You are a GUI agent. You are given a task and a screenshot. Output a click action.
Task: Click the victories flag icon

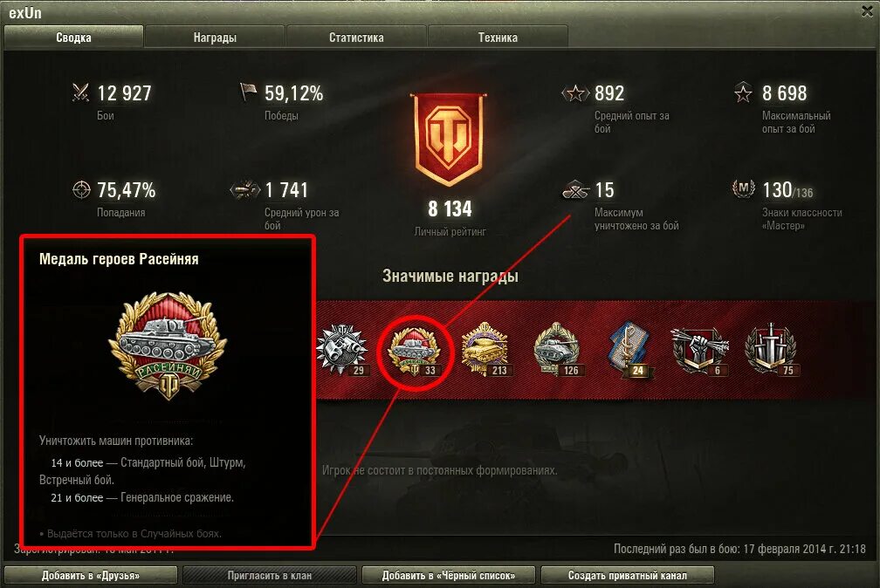[248, 92]
